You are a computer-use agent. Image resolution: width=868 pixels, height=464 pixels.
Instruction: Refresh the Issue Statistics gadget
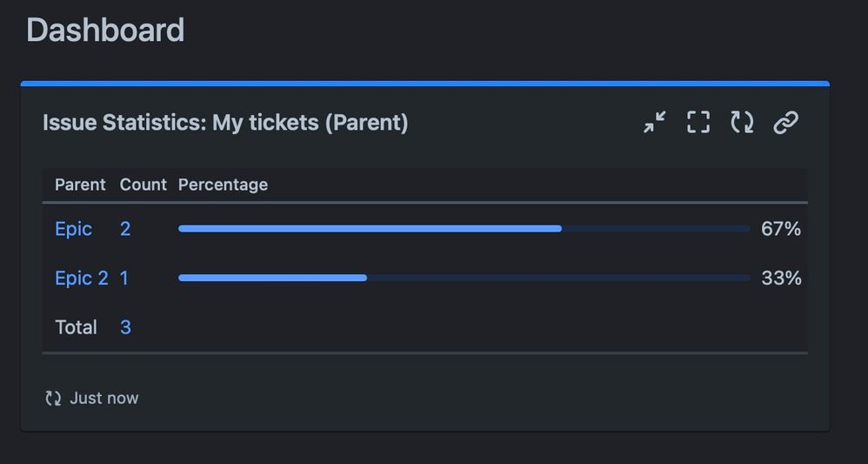(x=742, y=123)
